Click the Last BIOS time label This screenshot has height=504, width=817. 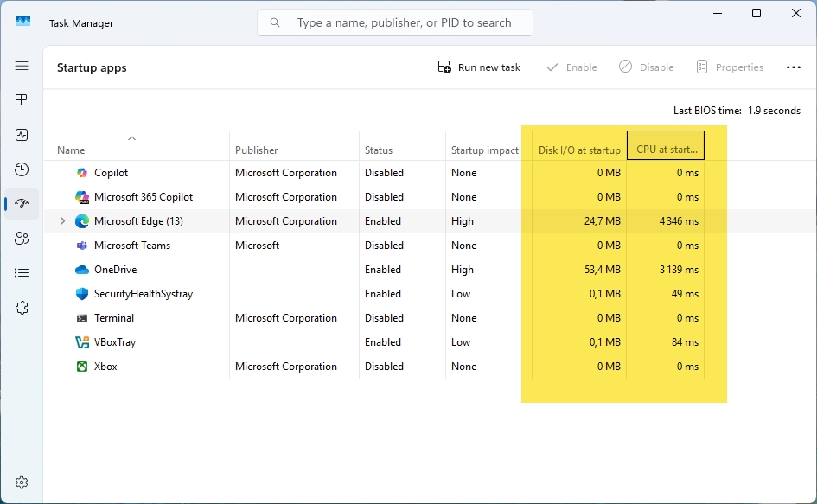[707, 111]
